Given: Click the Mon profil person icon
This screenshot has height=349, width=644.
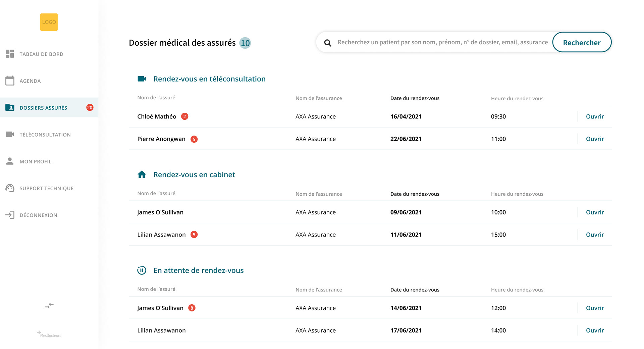Looking at the screenshot, I should pyautogui.click(x=10, y=161).
